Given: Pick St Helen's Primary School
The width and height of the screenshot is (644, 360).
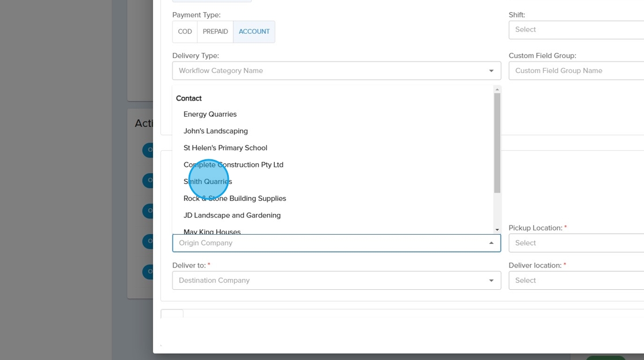Looking at the screenshot, I should [225, 148].
